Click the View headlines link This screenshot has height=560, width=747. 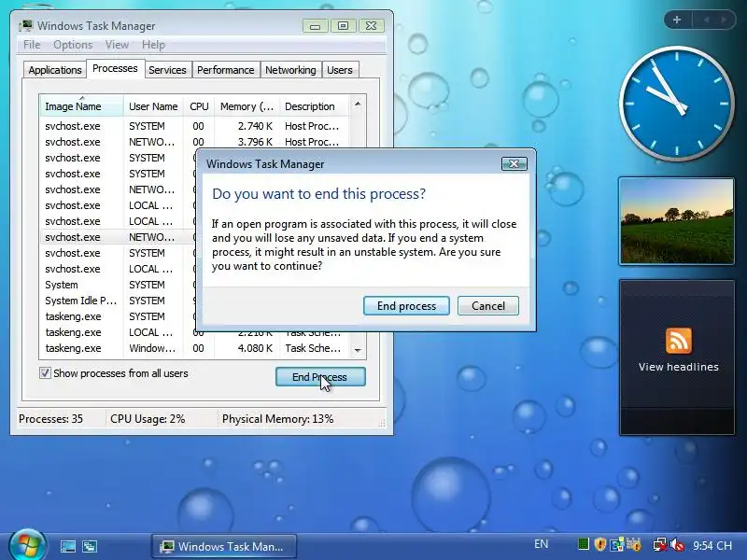(x=679, y=367)
